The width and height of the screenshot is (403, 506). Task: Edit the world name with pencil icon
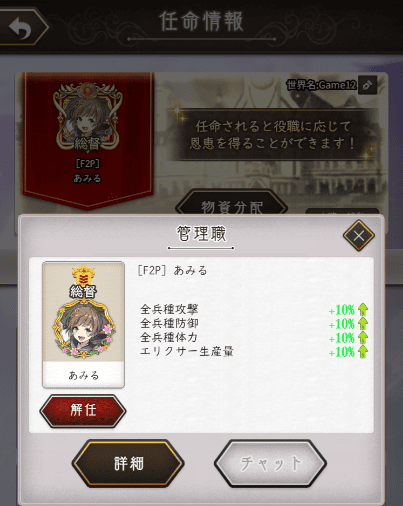coord(367,85)
